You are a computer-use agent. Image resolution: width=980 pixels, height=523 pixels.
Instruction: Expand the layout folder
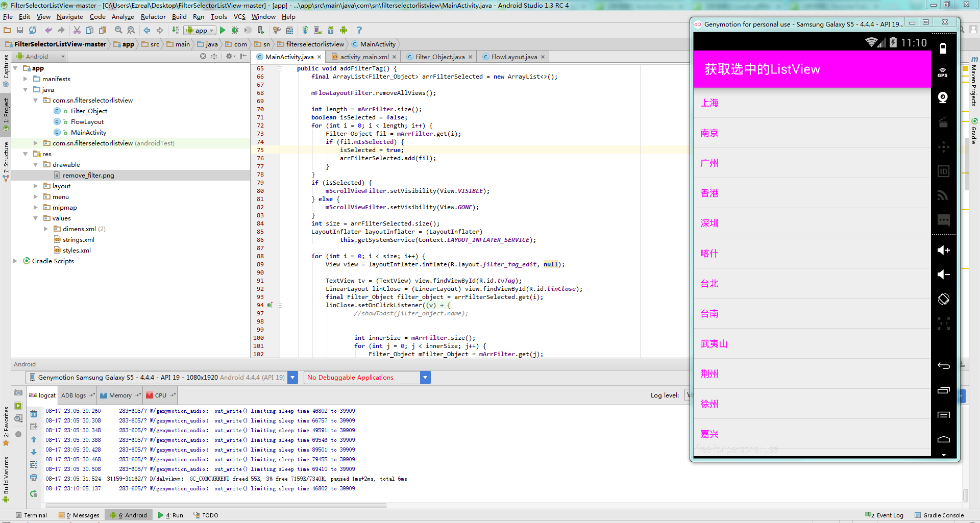pos(36,186)
